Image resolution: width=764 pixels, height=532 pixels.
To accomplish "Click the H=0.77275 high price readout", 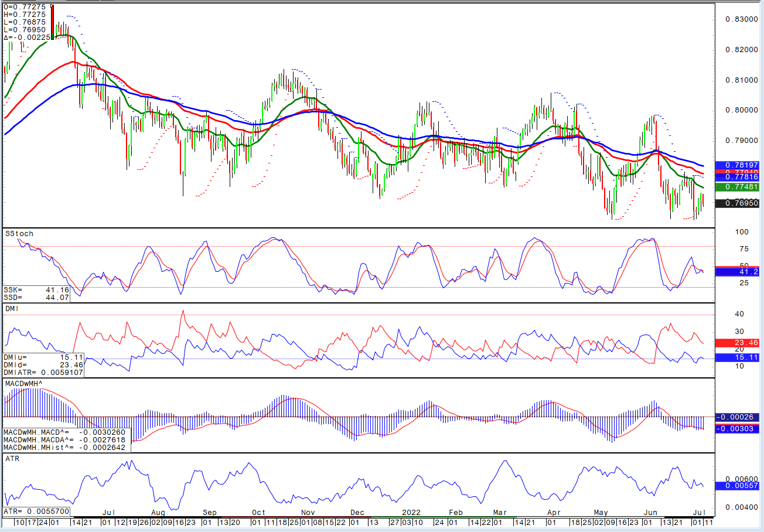I will click(x=26, y=15).
